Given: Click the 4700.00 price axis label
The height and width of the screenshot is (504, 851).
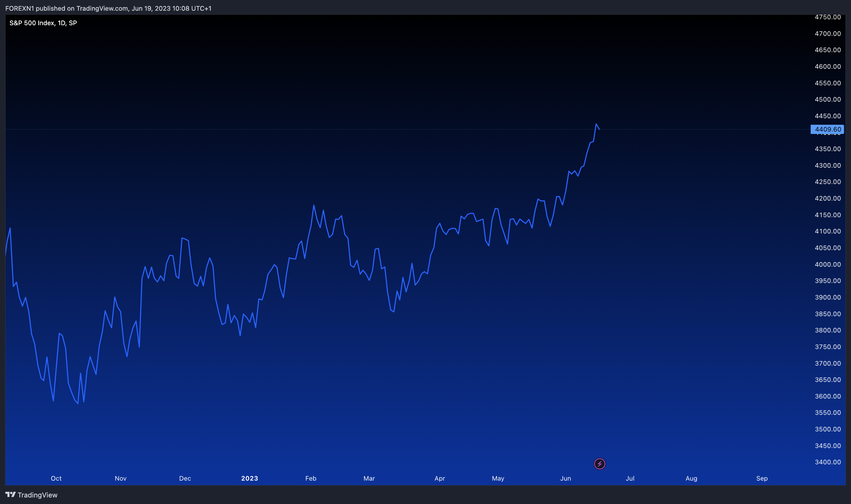Looking at the screenshot, I should point(828,33).
